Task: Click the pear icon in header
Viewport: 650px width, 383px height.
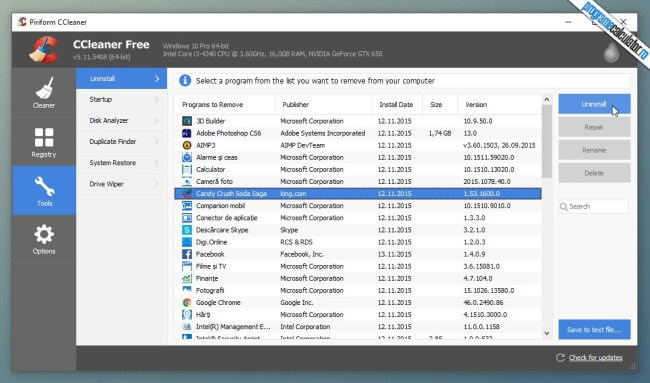Action: [x=611, y=52]
